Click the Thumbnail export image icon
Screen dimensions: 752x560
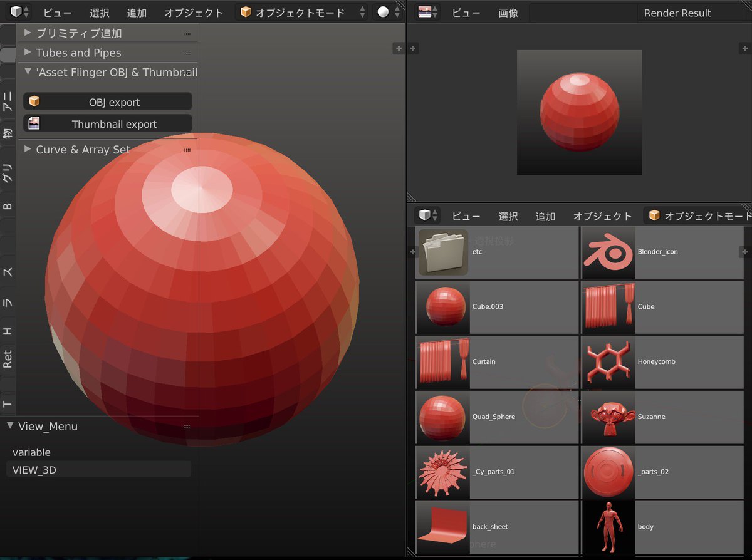[34, 123]
